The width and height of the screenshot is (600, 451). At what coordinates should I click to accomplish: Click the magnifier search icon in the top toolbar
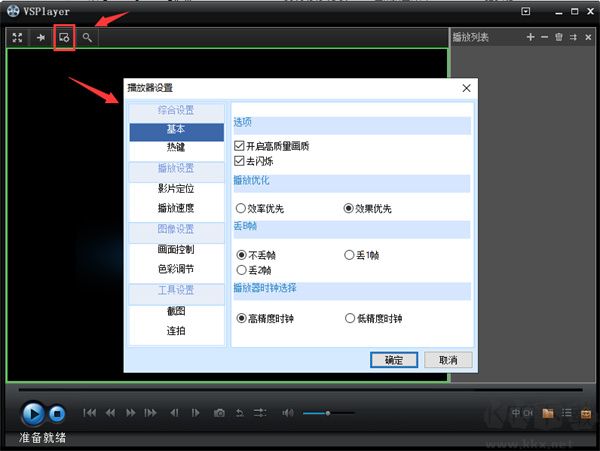pyautogui.click(x=88, y=37)
